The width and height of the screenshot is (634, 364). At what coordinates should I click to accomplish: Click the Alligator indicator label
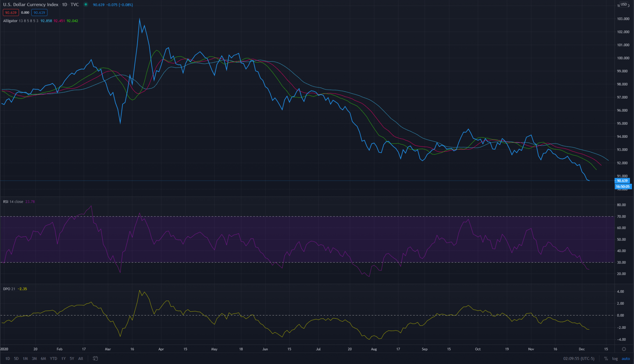(10, 21)
